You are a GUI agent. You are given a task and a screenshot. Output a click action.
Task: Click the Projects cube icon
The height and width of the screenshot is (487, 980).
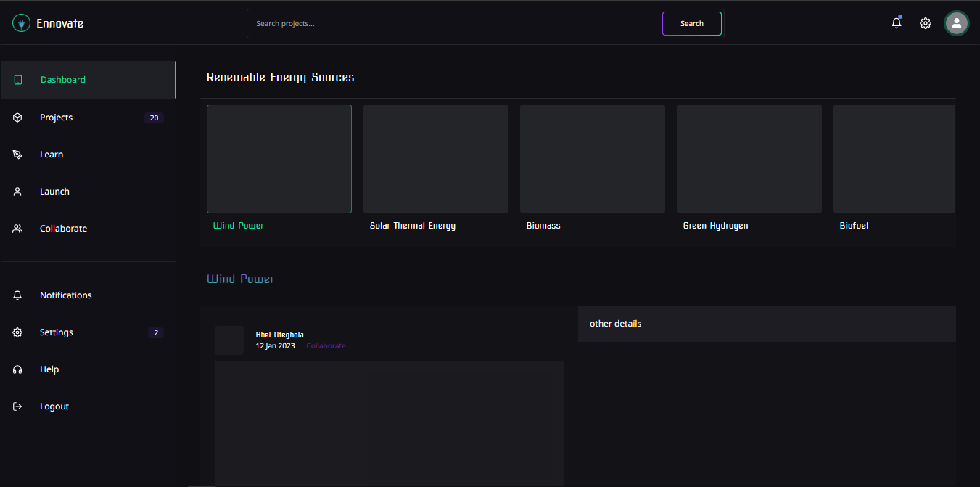(x=18, y=118)
